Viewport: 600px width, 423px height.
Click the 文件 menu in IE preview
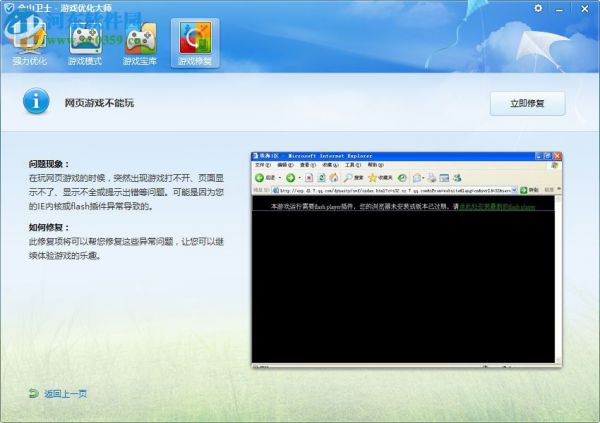[262, 165]
